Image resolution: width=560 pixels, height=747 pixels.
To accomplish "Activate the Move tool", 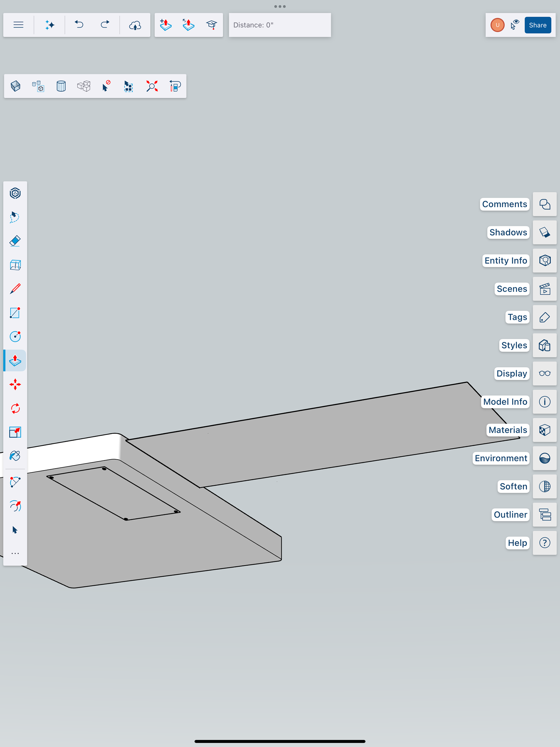I will [x=15, y=385].
